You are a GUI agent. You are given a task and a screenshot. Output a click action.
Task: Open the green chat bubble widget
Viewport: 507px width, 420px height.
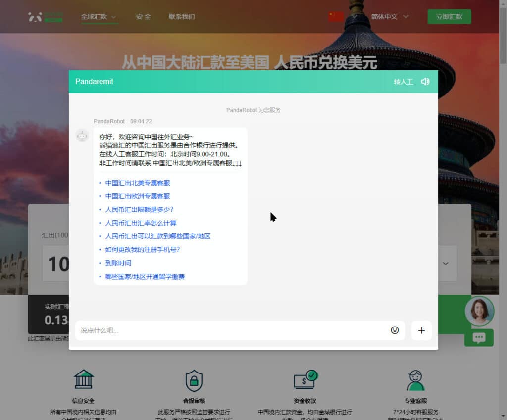pos(479,338)
